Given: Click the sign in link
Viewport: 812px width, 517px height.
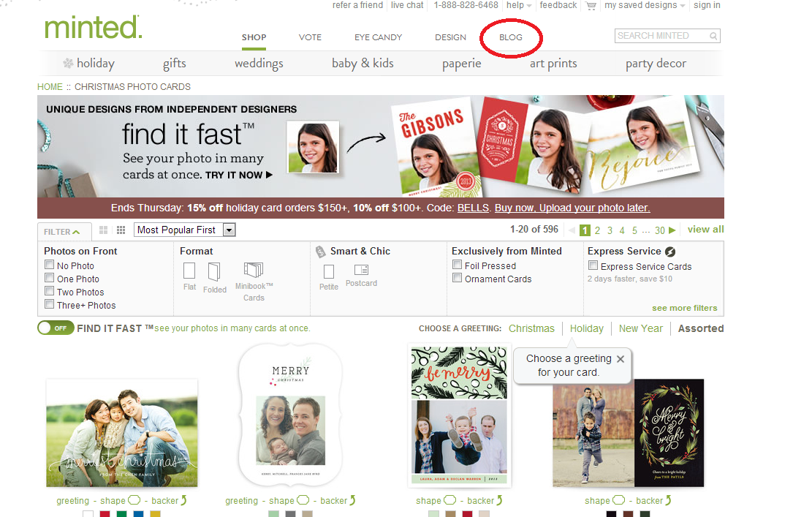Looking at the screenshot, I should tap(707, 5).
